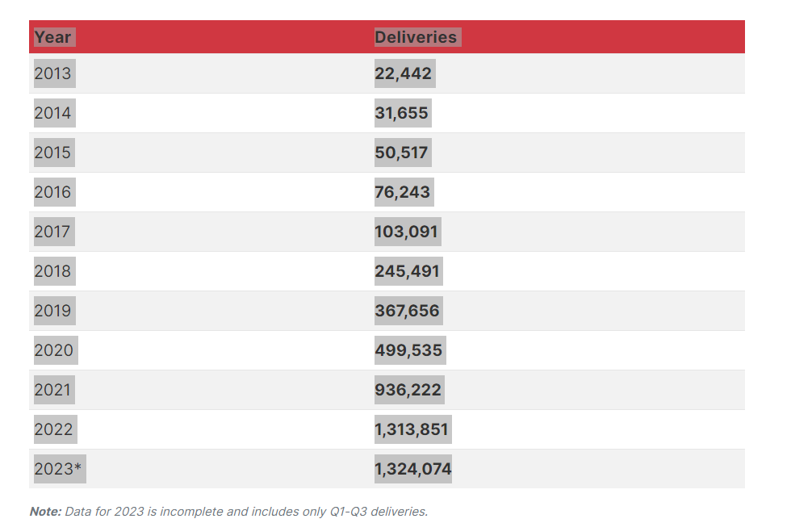Image resolution: width=812 pixels, height=523 pixels.
Task: Click the 76,243 deliveries value
Action: pyautogui.click(x=404, y=192)
